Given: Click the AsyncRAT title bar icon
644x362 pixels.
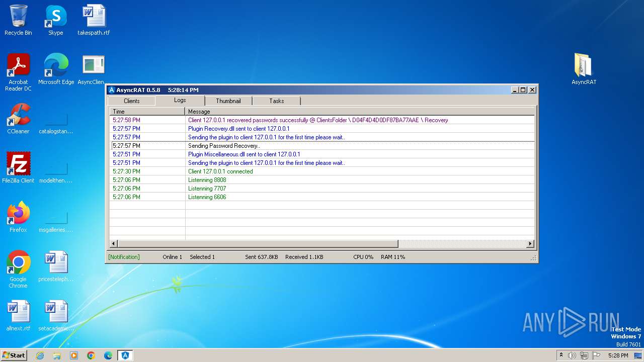Looking at the screenshot, I should click(x=112, y=90).
